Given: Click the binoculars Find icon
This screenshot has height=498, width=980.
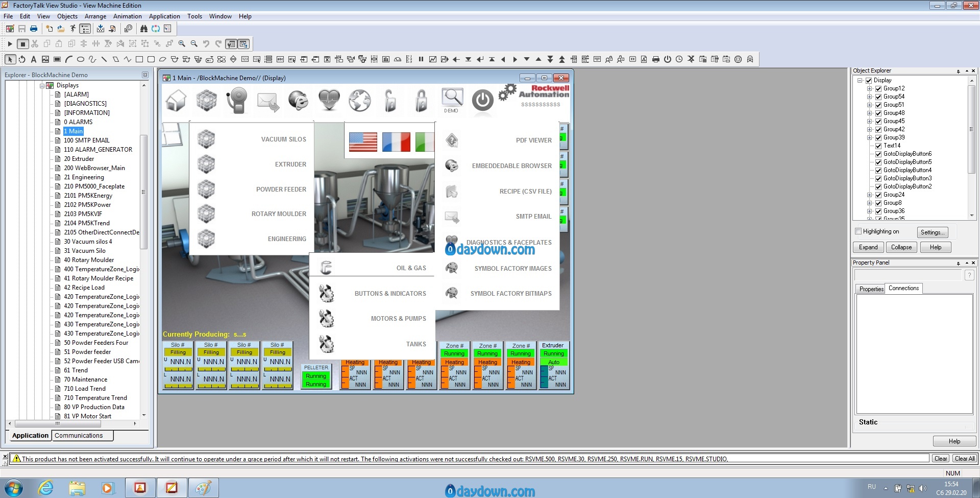Looking at the screenshot, I should tap(143, 29).
